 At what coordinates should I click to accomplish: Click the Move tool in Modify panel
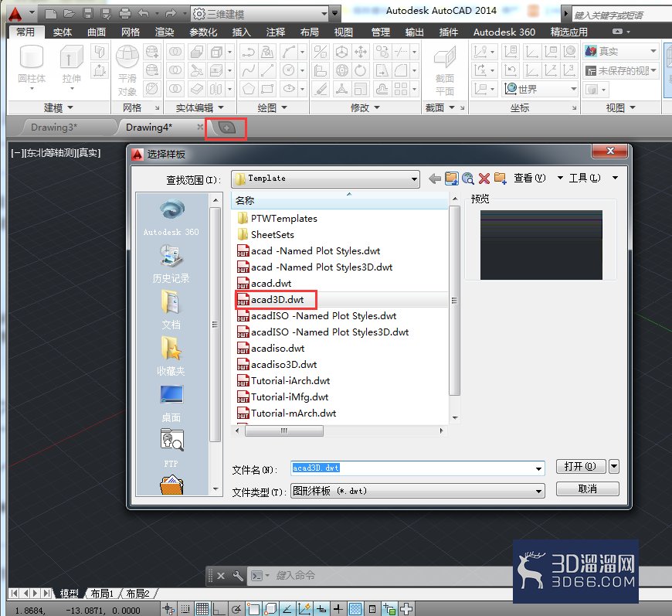(361, 52)
